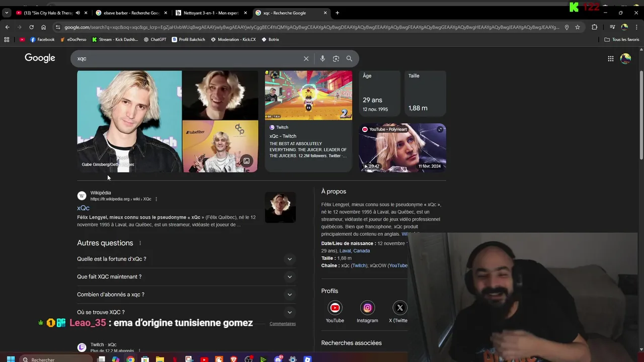Mute the Sin City Halo tab audio
This screenshot has height=362, width=644.
tap(77, 13)
